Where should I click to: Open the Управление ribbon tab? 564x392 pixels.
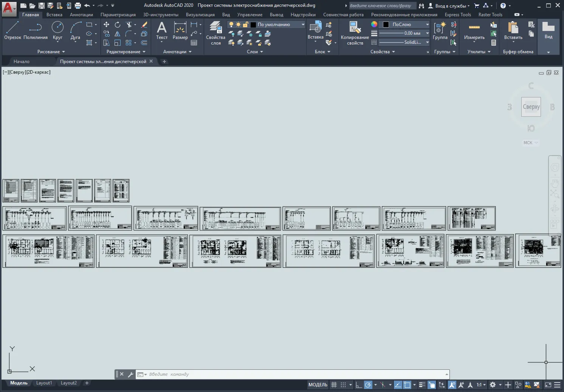(250, 15)
